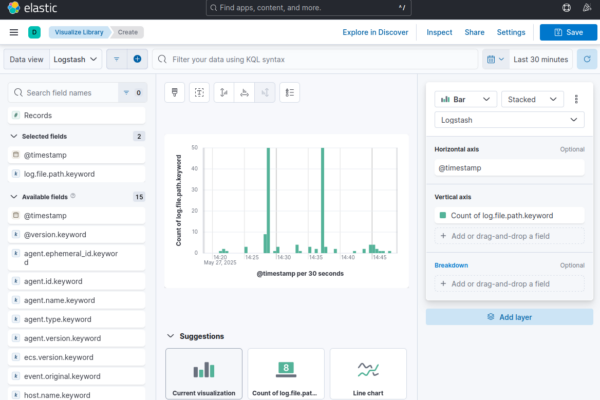Open field type filter in field search
This screenshot has height=400, width=600.
pyautogui.click(x=132, y=93)
